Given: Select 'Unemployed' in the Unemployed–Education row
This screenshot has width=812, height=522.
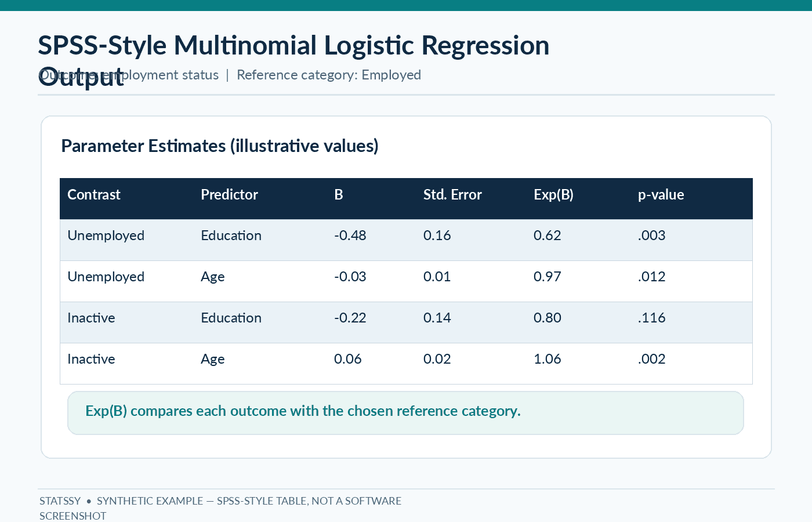Looking at the screenshot, I should point(106,236).
